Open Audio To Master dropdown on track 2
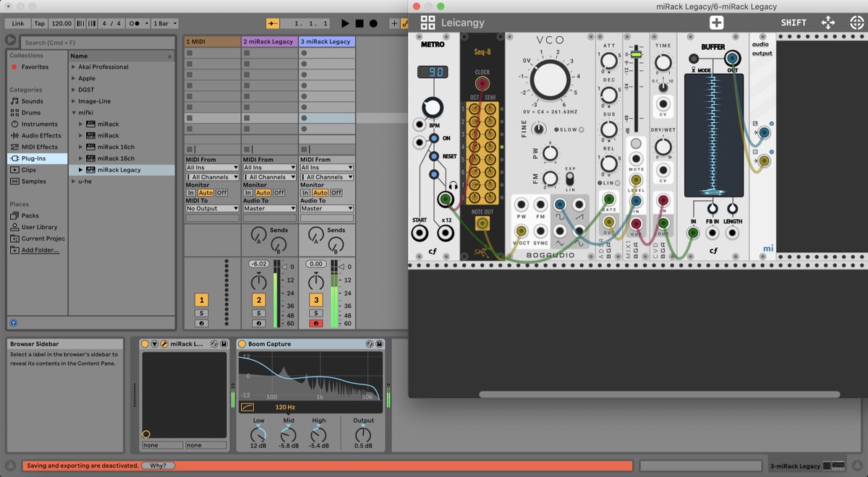 click(269, 208)
